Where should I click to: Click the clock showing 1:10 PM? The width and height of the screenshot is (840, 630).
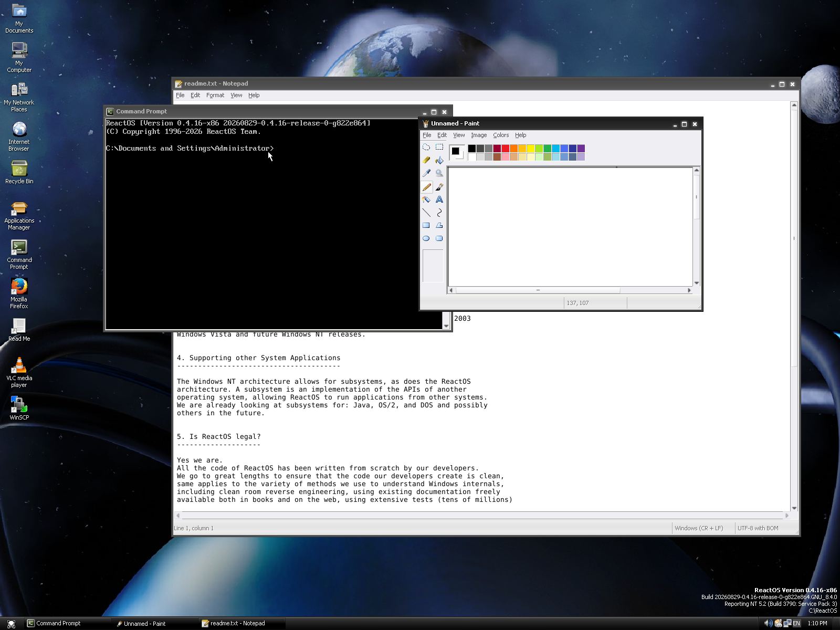817,623
